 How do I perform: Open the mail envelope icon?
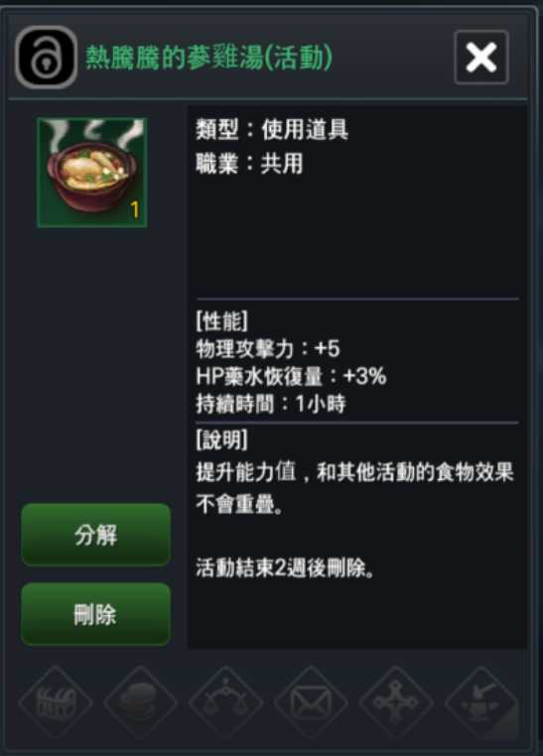tap(311, 703)
